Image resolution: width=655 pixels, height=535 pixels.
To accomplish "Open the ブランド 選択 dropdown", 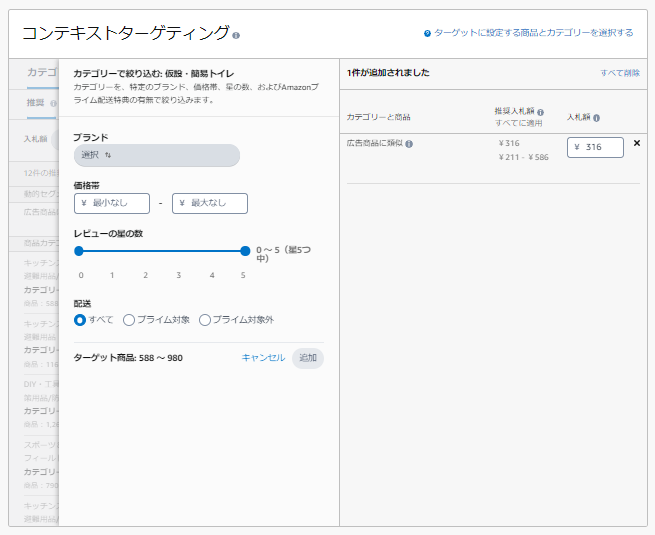I will click(x=157, y=155).
